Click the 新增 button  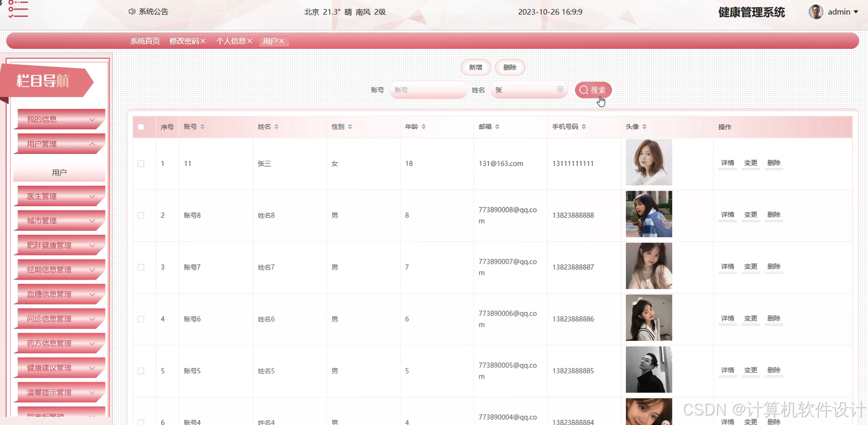476,67
